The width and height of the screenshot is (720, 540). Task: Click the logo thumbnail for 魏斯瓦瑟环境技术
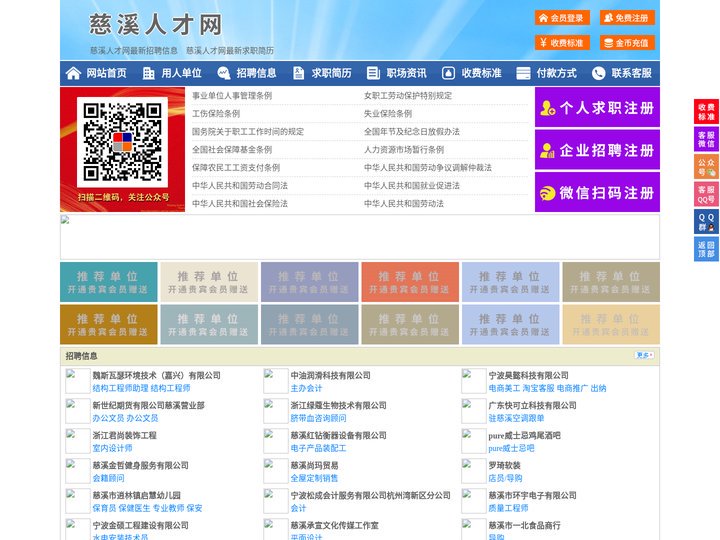(78, 381)
